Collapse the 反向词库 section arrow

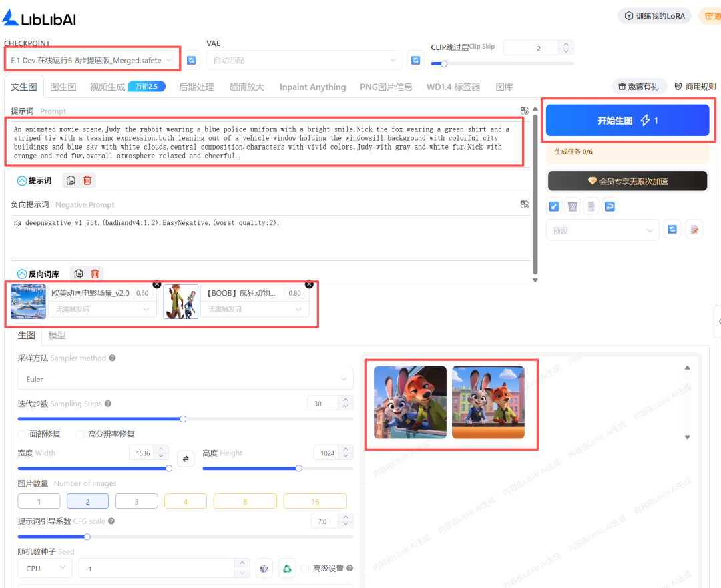coord(21,274)
